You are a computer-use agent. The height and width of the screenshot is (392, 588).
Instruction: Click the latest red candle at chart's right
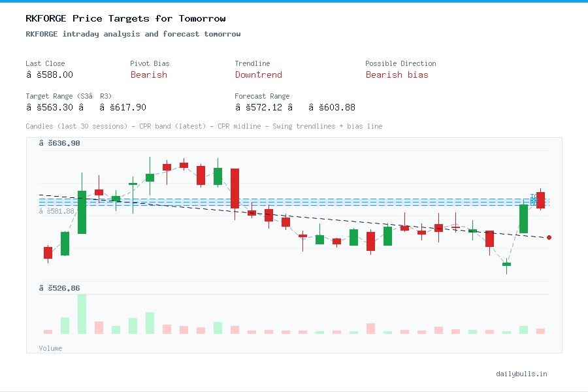click(540, 200)
